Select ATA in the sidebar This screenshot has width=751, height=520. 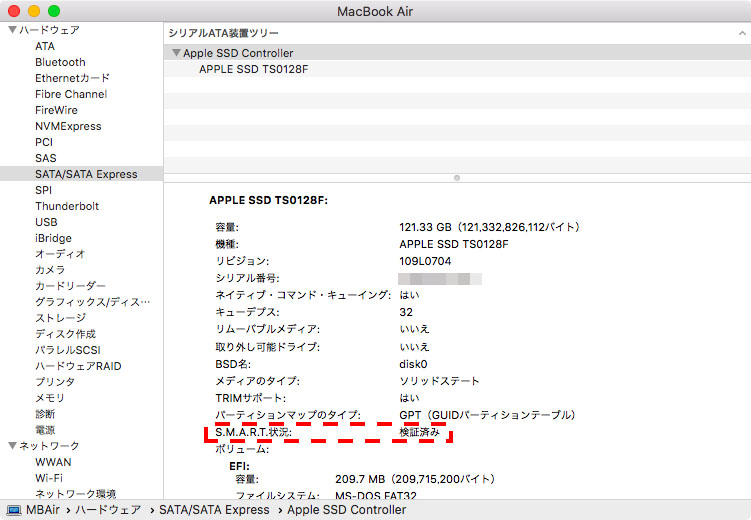tap(45, 46)
